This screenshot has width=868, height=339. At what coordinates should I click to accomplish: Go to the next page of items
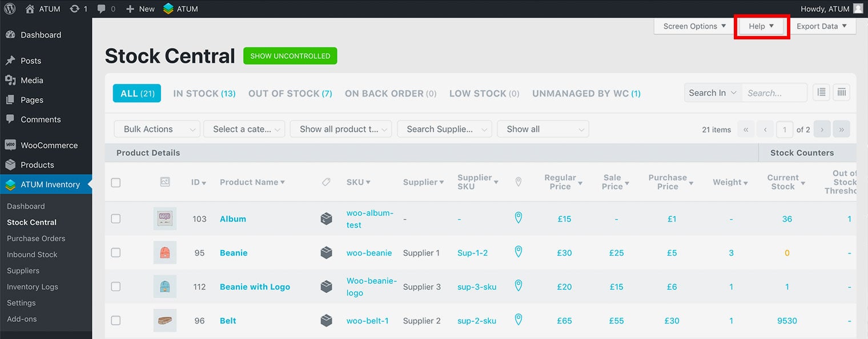coord(822,130)
